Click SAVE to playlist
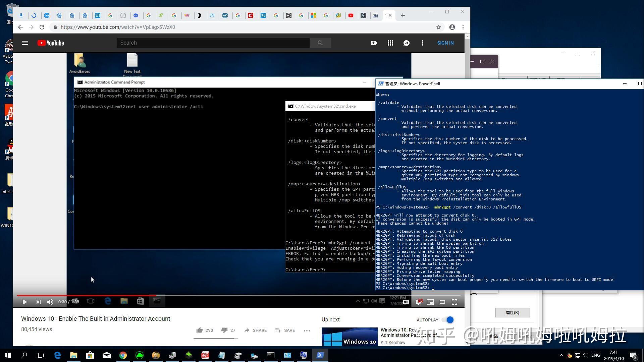Screen dimensions: 644x362 tap(285, 330)
